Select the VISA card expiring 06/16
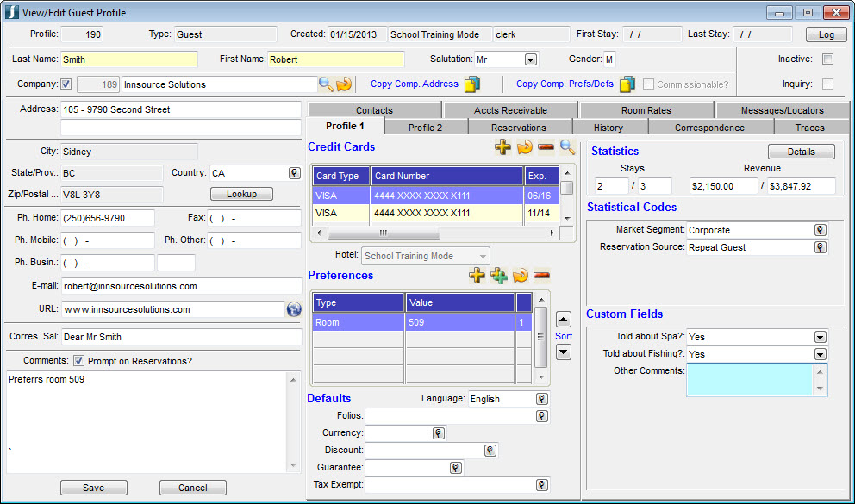The image size is (855, 504). coord(435,196)
